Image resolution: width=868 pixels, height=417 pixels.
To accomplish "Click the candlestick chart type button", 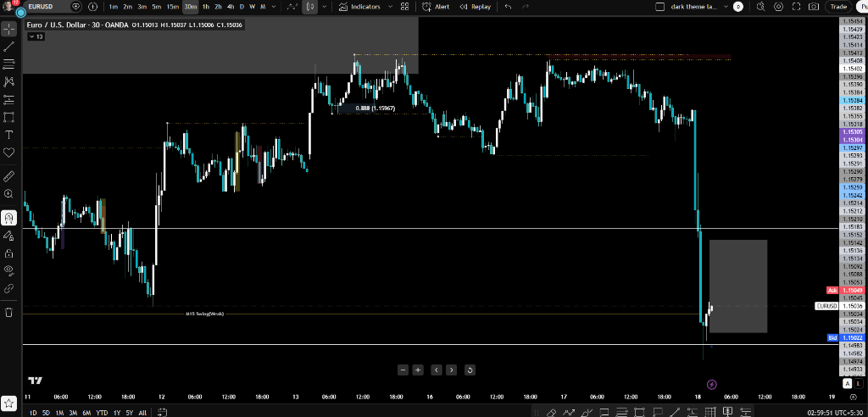I will click(x=309, y=7).
